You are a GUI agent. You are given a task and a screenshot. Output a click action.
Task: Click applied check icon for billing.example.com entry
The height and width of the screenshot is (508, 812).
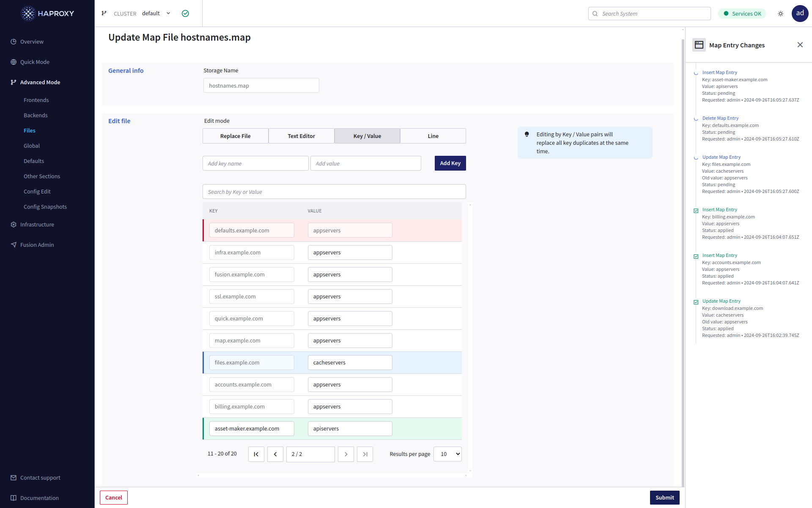[x=696, y=211]
